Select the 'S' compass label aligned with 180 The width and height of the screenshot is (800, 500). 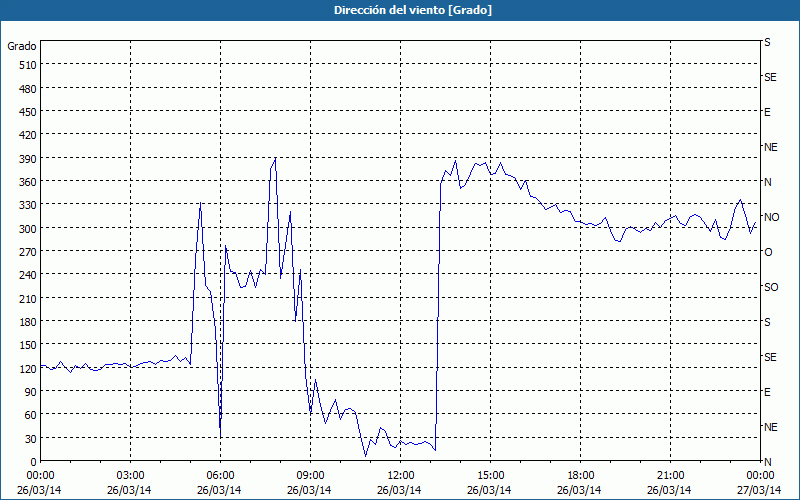[767, 322]
